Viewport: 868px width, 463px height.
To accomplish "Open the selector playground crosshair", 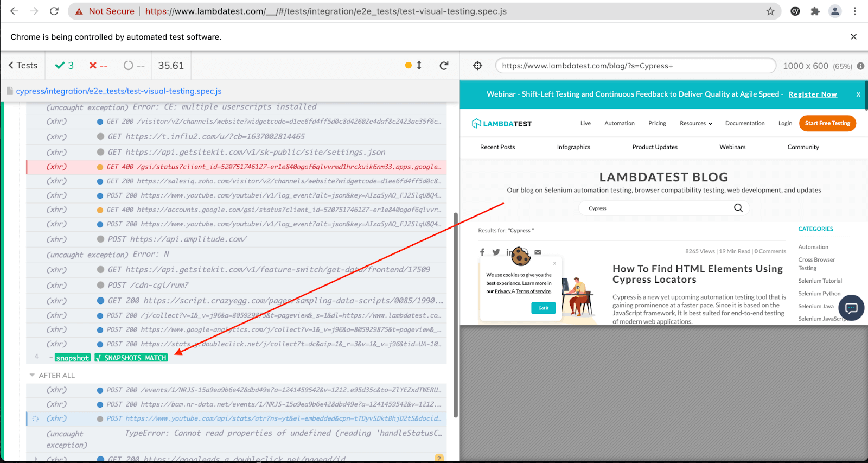I will click(x=477, y=66).
